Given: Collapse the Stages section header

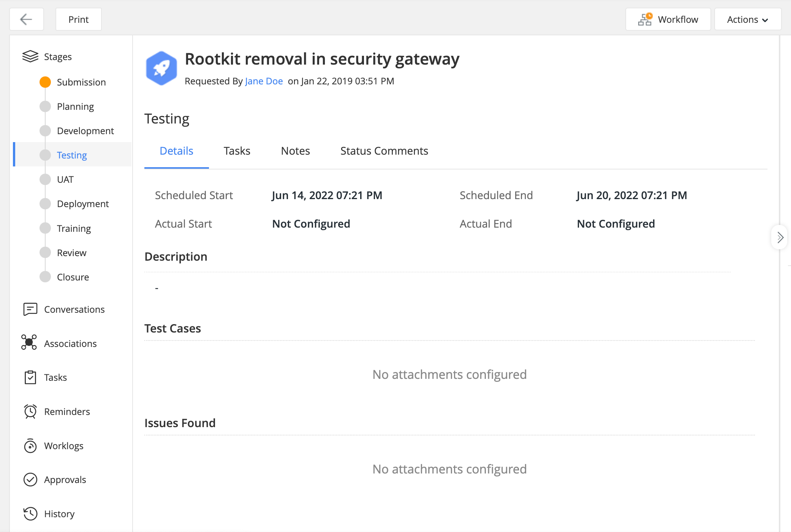Looking at the screenshot, I should coord(58,57).
